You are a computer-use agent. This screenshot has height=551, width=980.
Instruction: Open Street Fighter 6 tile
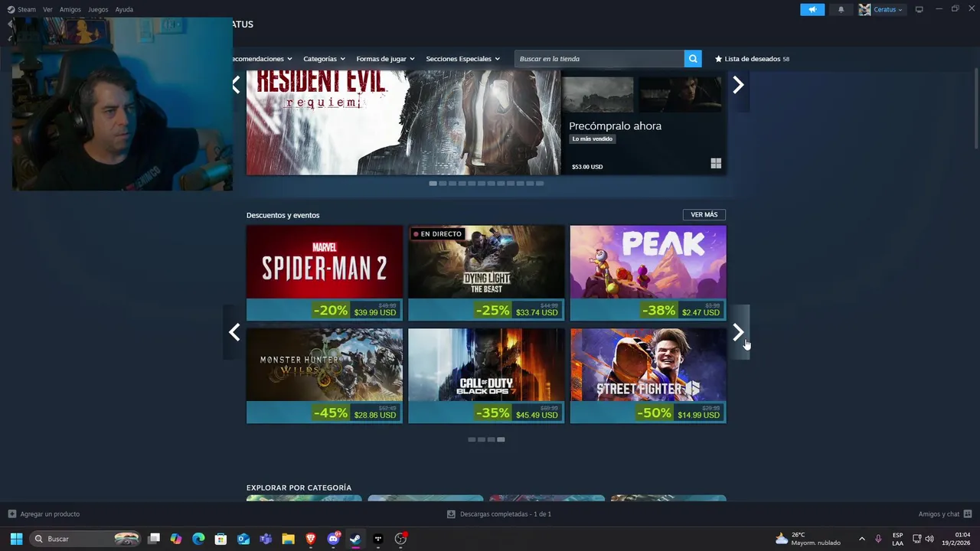pos(648,376)
